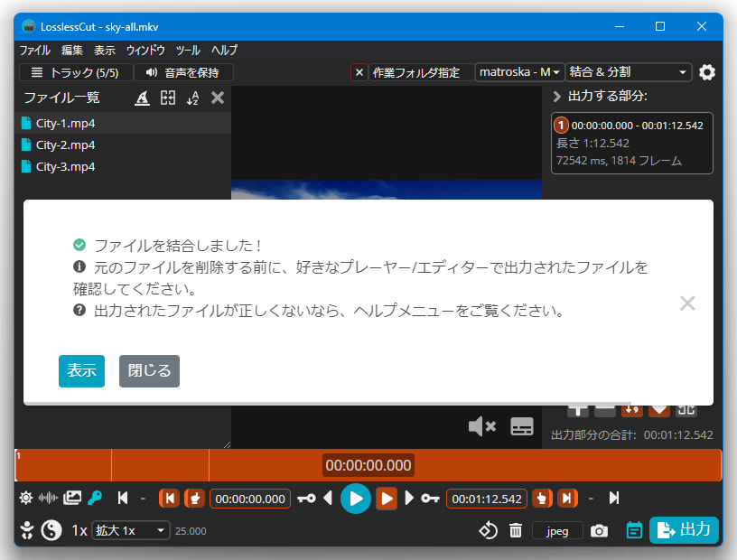Capture a snapshot with the camera icon
Viewport: 737px width, 560px height.
click(x=599, y=531)
